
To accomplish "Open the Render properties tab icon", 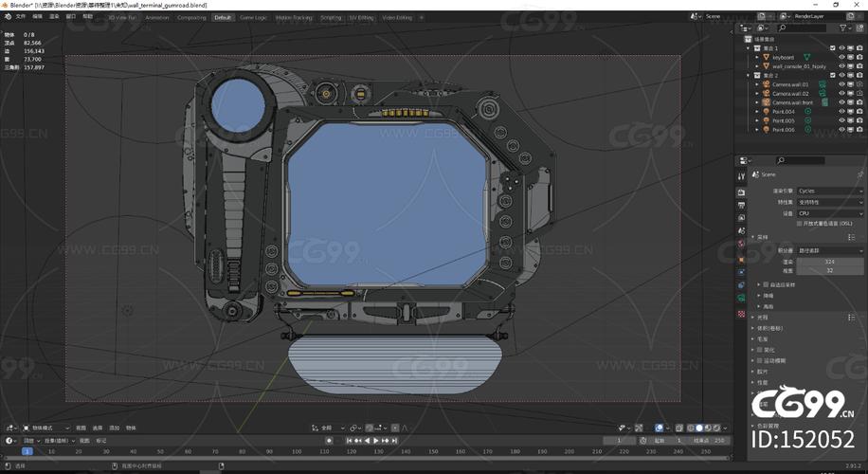I will click(x=742, y=191).
